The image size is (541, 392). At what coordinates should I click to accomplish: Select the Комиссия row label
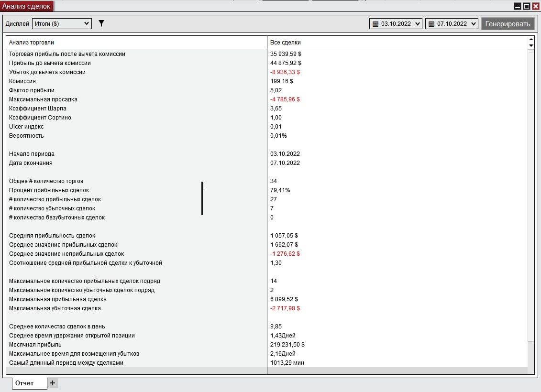click(22, 81)
